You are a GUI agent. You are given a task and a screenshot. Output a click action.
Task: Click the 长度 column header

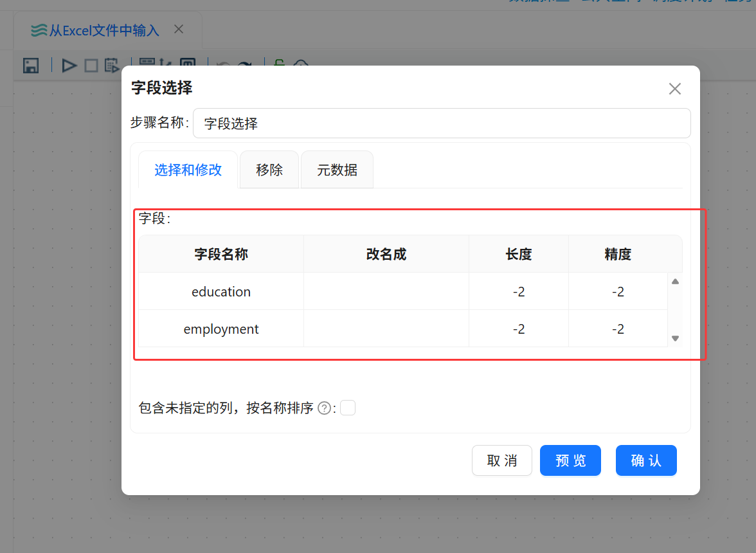[519, 254]
